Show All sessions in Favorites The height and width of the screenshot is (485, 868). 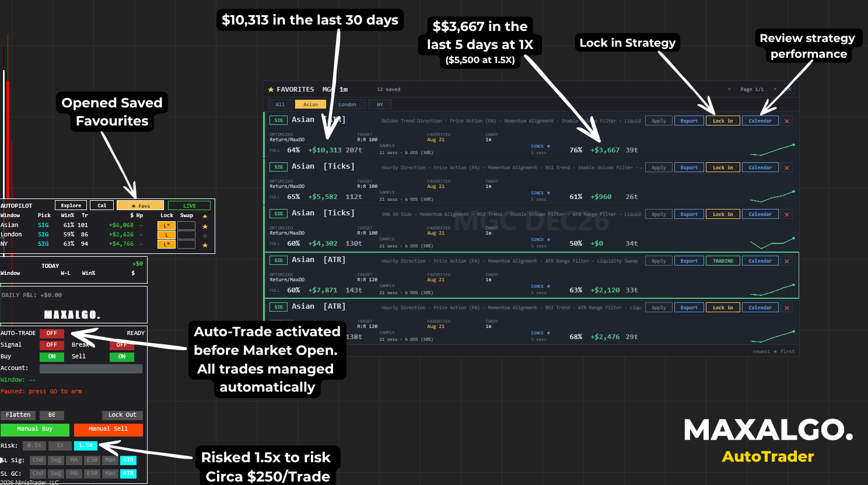280,104
